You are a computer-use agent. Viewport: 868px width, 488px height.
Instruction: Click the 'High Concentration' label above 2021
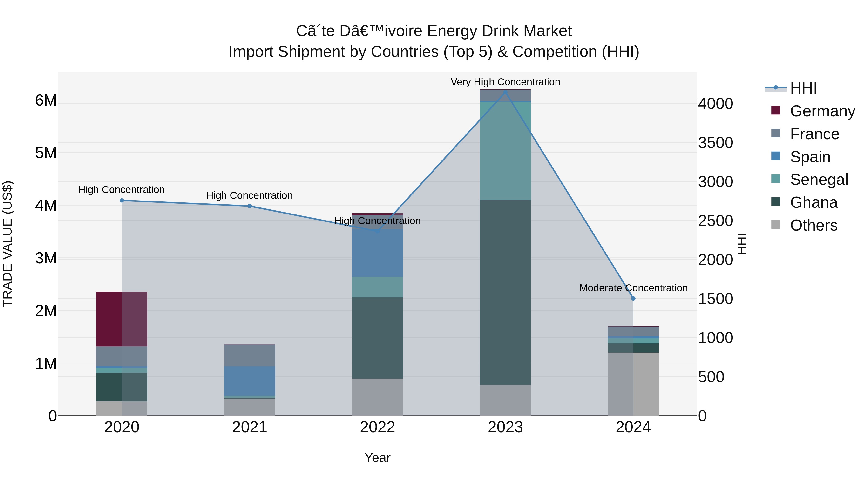pos(249,195)
